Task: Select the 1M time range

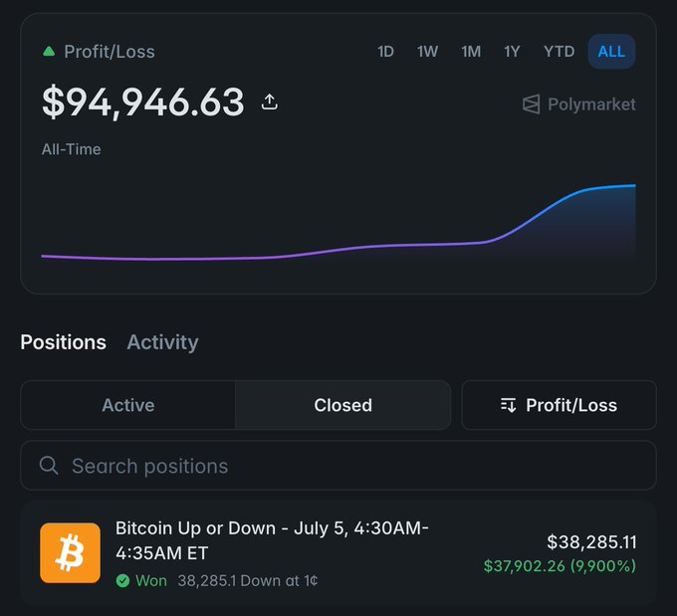Action: [471, 52]
